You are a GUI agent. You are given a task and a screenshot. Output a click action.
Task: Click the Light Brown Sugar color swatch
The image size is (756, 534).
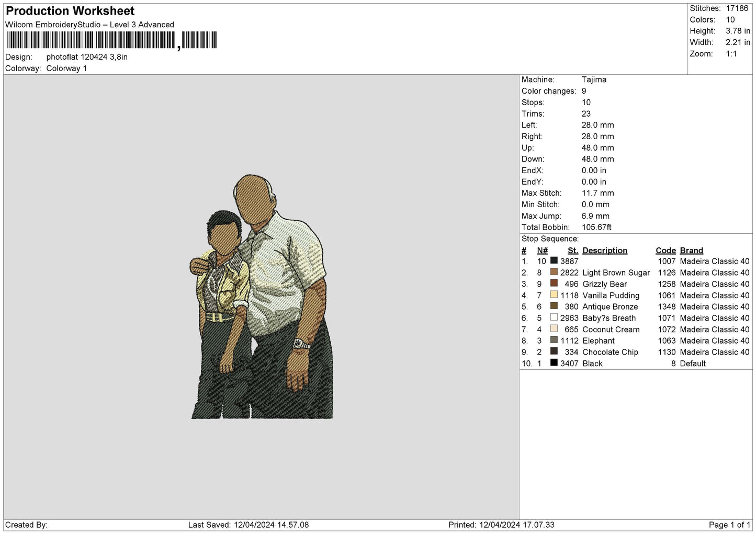point(554,272)
